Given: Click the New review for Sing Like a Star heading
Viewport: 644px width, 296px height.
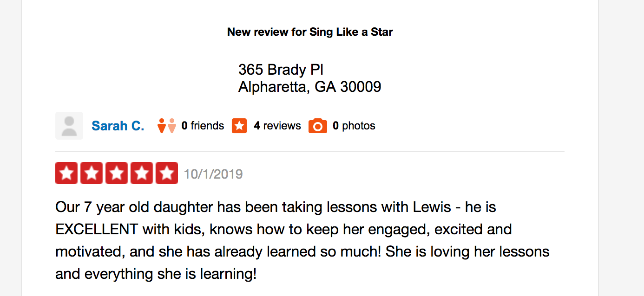Looking at the screenshot, I should [310, 32].
